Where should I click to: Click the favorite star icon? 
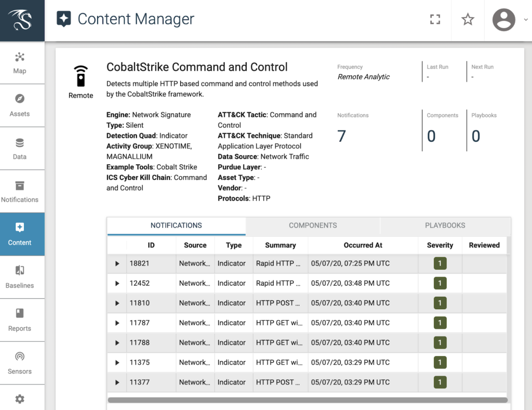click(468, 19)
